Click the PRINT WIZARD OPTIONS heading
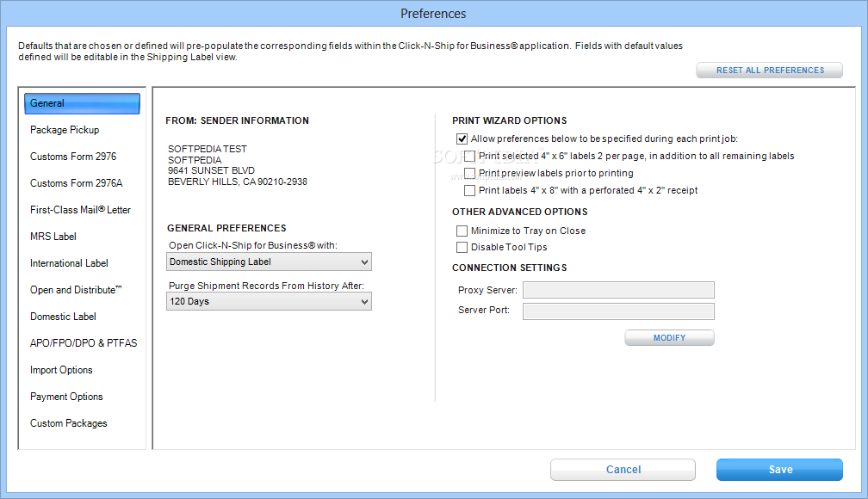The image size is (868, 499). (x=509, y=120)
